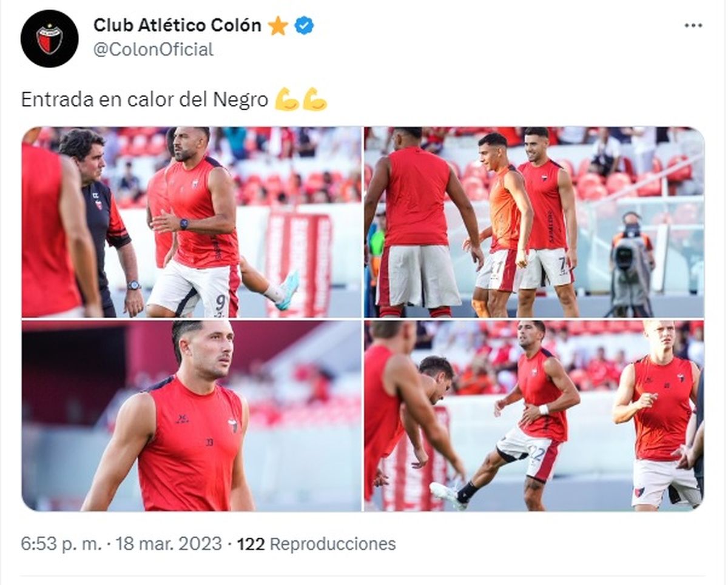Open the Club Atlético Colón display name link
Screen dimensions: 728x585
pos(177,25)
